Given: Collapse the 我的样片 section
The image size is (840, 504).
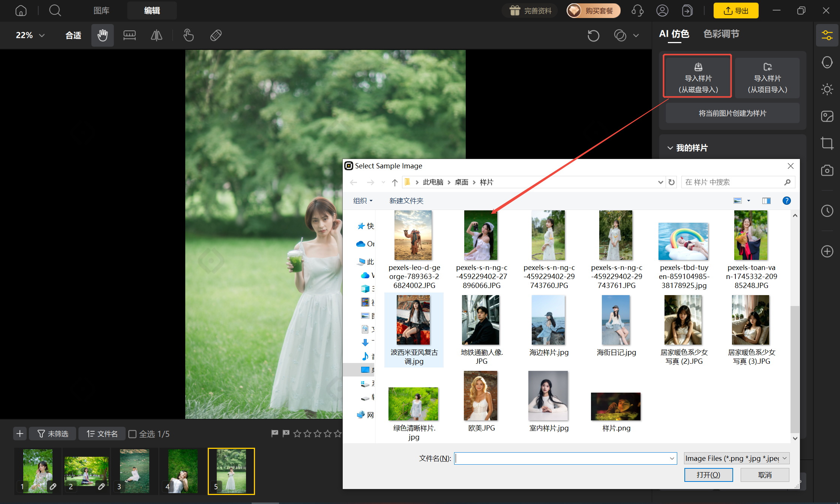Looking at the screenshot, I should (x=670, y=148).
